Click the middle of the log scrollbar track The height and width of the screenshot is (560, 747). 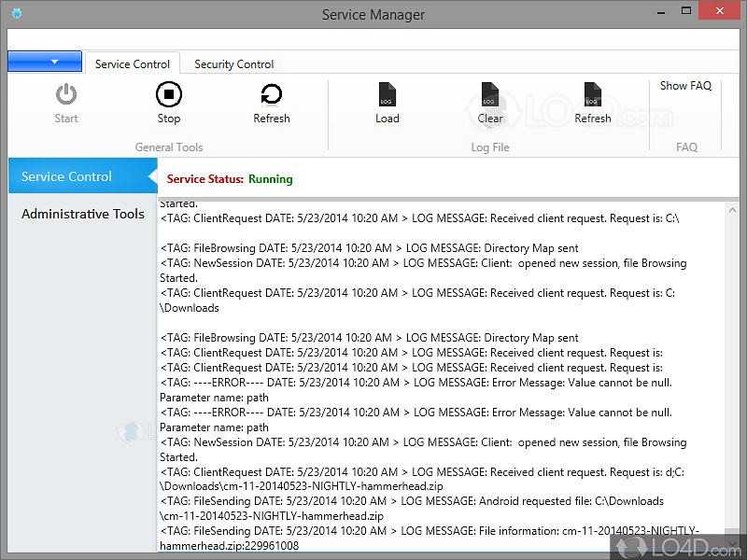[x=731, y=373]
